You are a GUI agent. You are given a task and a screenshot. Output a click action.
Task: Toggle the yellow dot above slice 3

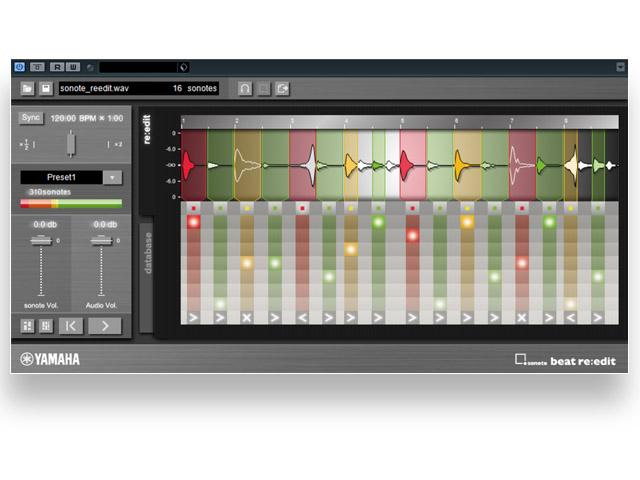[247, 209]
